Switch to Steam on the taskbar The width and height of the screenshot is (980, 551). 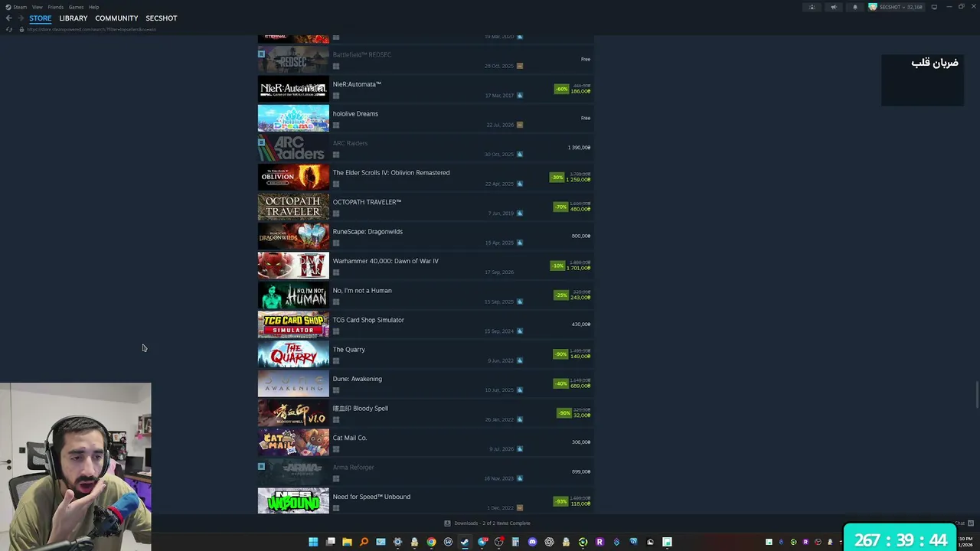(x=465, y=542)
